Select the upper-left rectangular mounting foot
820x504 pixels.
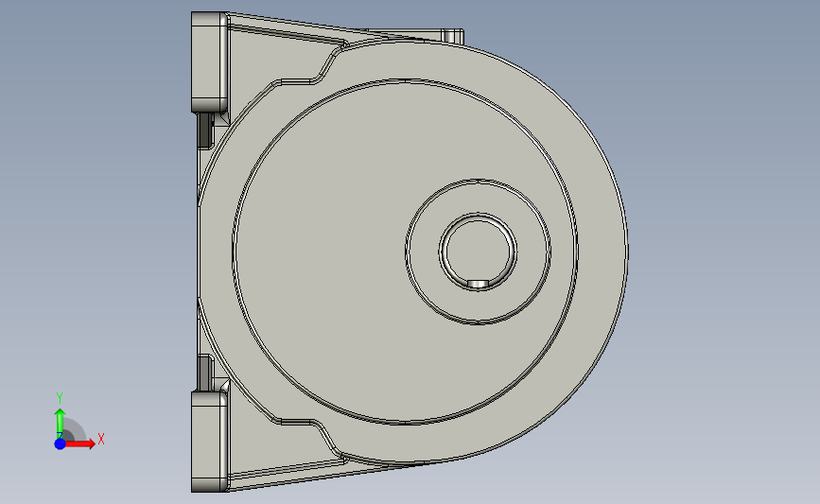point(210,62)
